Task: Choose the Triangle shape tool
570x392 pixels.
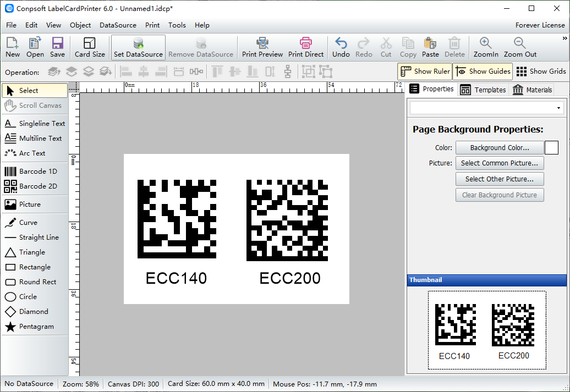Action: 35,252
